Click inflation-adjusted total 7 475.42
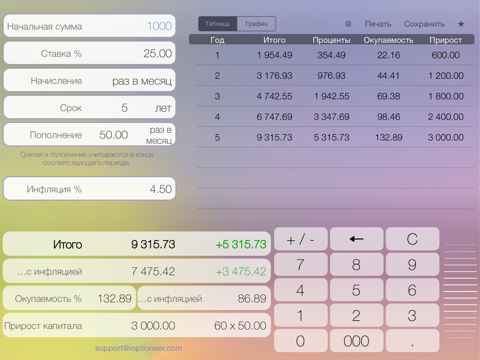480x360 pixels. point(153,271)
